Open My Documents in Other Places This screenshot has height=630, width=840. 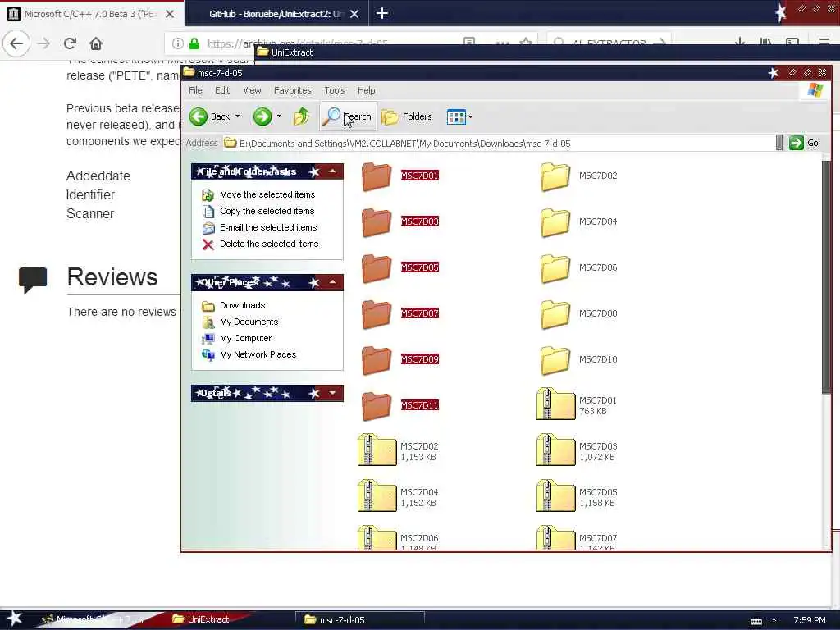249,322
